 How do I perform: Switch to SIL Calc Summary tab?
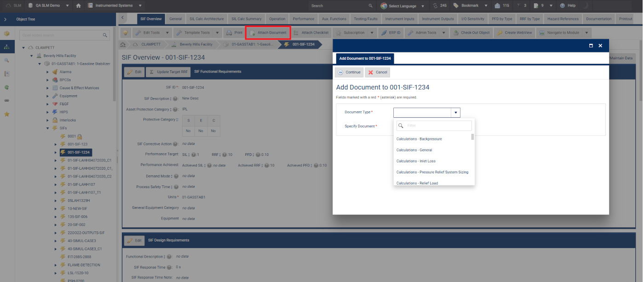pos(246,19)
